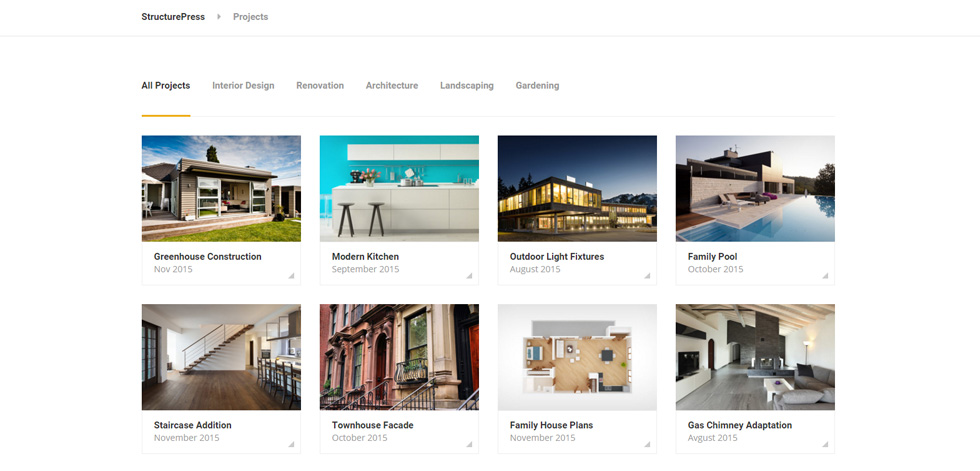Screen dimensions: 980x471
Task: Click the corner triangle on Gas Chimney Adaptation card
Action: tap(826, 445)
